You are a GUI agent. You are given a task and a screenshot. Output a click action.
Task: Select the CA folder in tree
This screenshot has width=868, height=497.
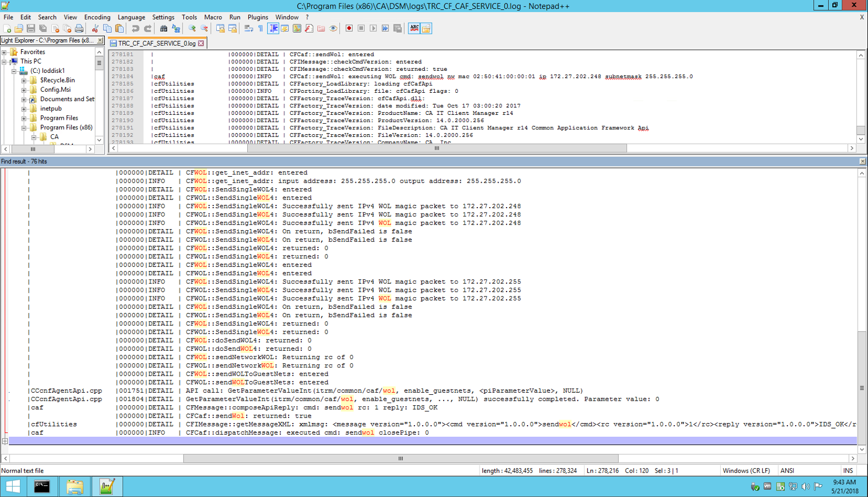54,136
